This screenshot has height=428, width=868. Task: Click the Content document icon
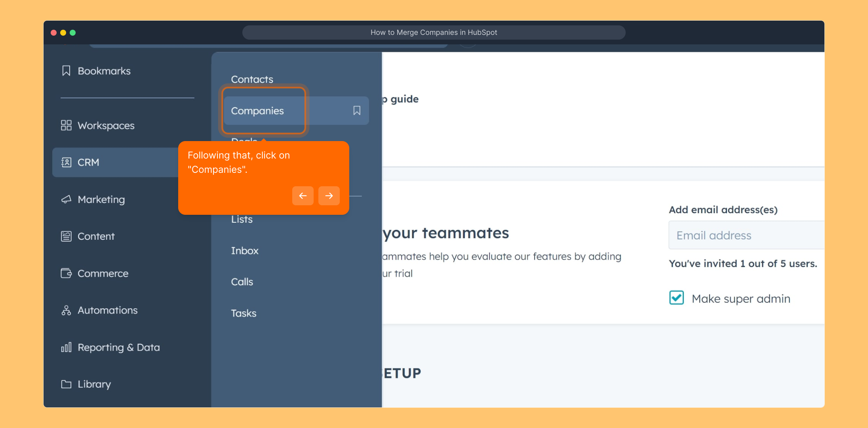pos(66,236)
